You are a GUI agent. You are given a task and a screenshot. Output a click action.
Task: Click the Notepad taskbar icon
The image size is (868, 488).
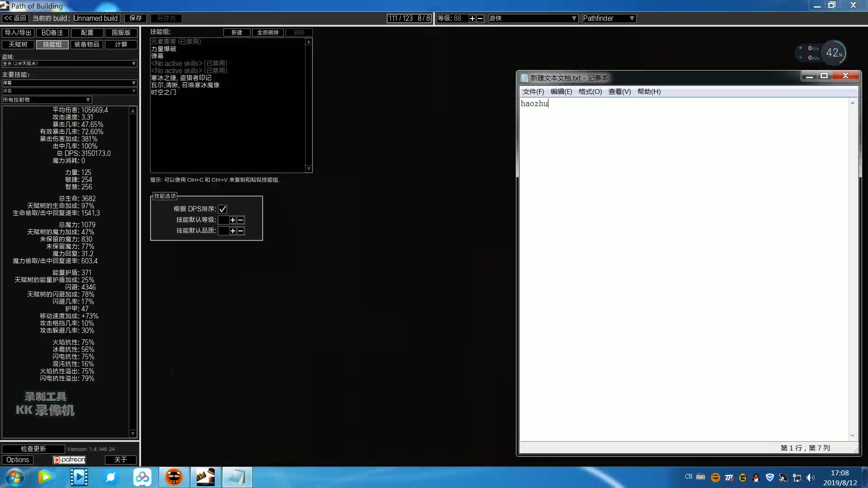coord(237,477)
